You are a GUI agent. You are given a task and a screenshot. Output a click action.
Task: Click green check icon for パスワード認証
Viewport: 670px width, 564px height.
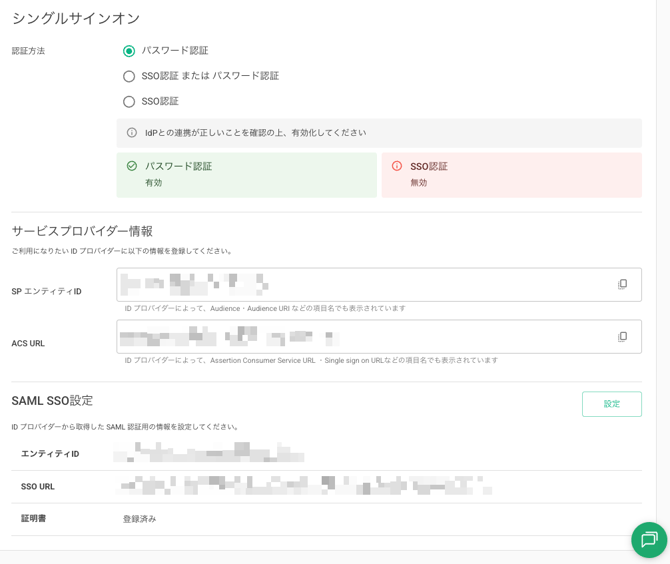pyautogui.click(x=132, y=166)
